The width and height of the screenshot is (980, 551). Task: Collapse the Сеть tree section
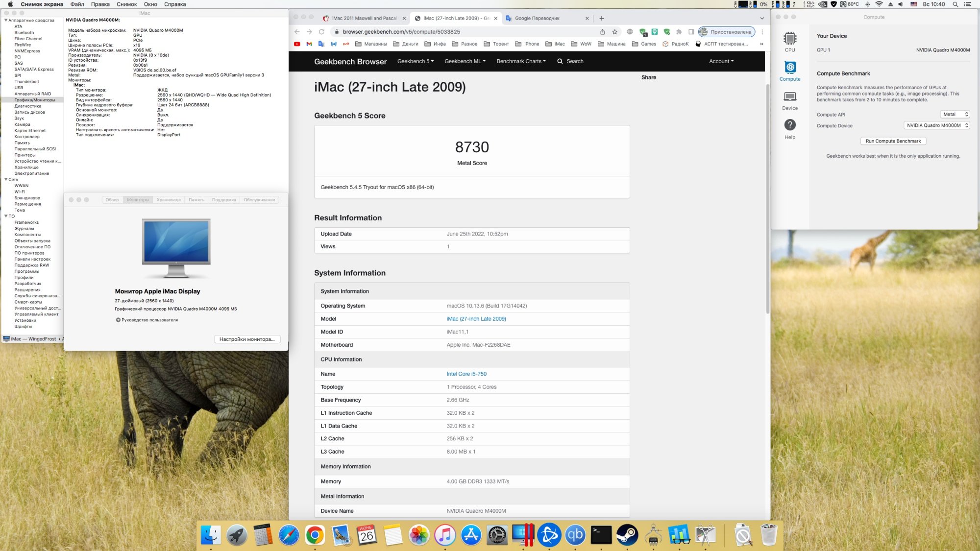[x=6, y=179]
